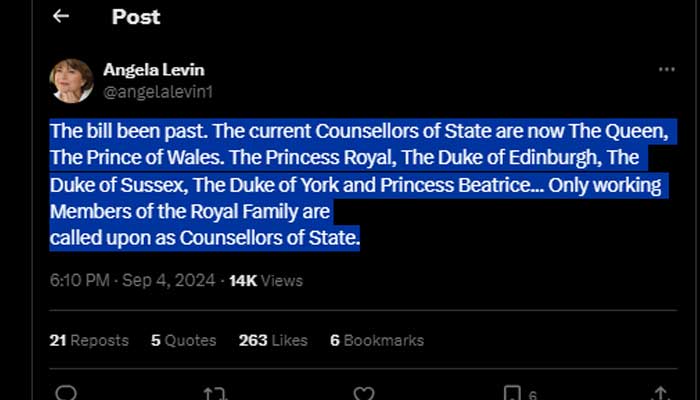This screenshot has width=700, height=400.
Task: Click the Post header title
Action: click(136, 17)
